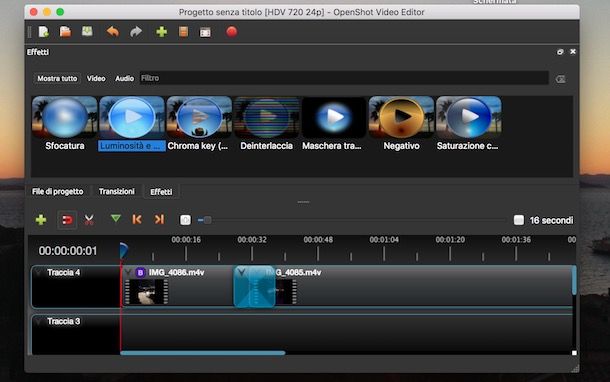Select the IMG_4085.m4v clip
The image size is (610, 382).
(424, 286)
